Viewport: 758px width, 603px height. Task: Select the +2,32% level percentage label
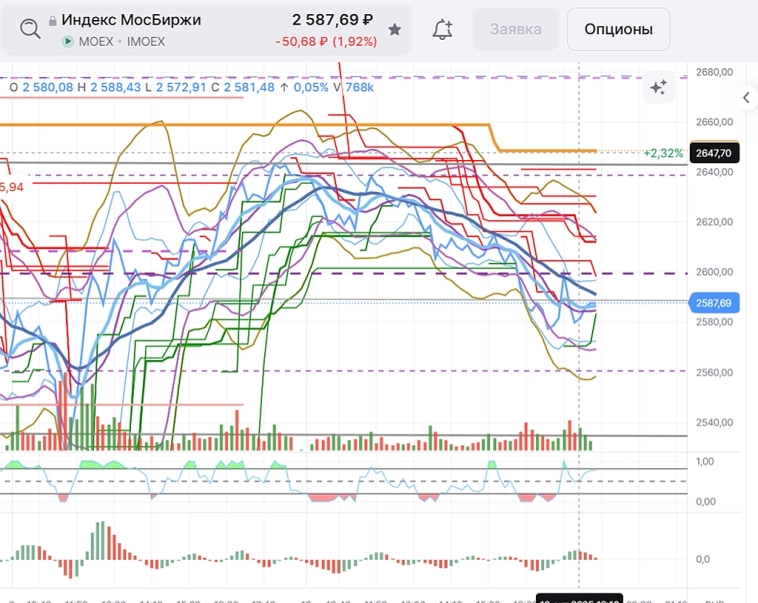pos(663,153)
